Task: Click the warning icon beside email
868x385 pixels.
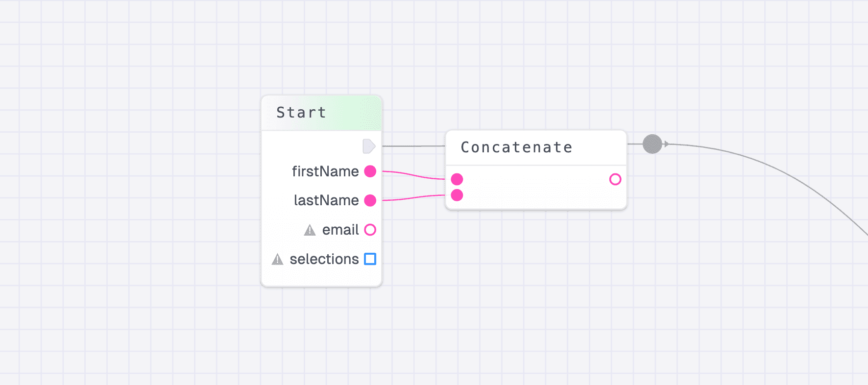Action: point(310,230)
